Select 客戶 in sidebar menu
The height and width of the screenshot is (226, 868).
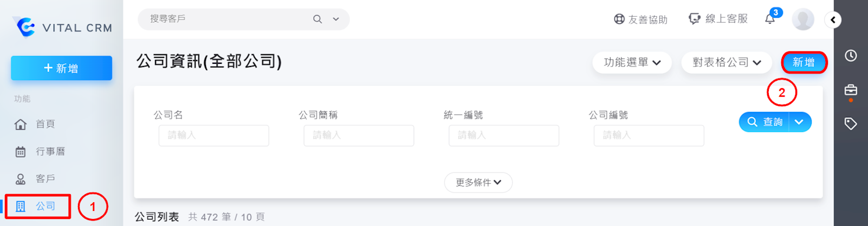click(45, 178)
